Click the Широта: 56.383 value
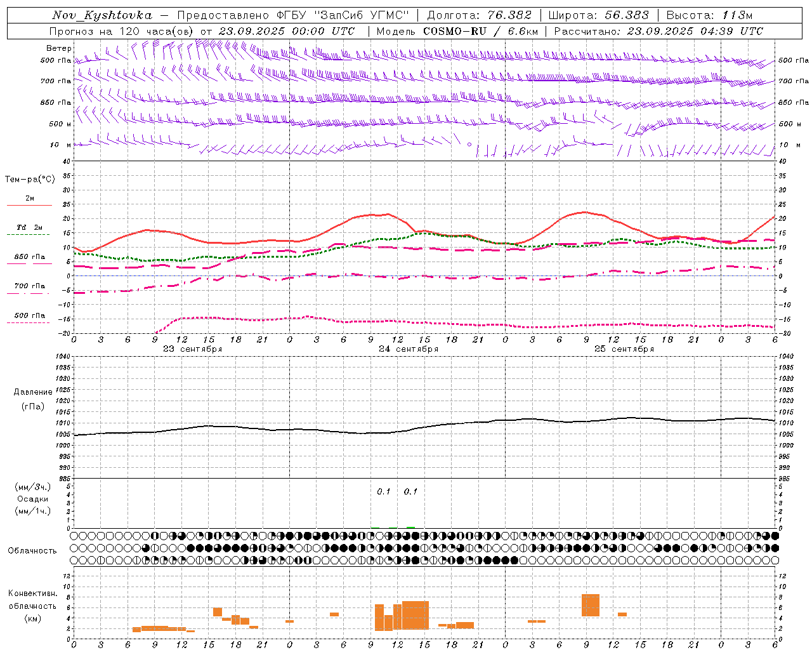 click(x=598, y=15)
